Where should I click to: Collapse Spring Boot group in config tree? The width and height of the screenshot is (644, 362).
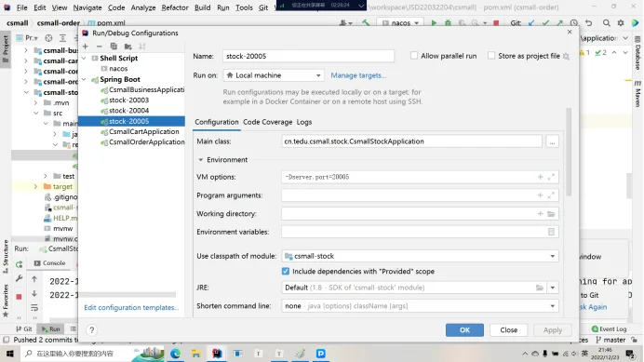point(84,79)
